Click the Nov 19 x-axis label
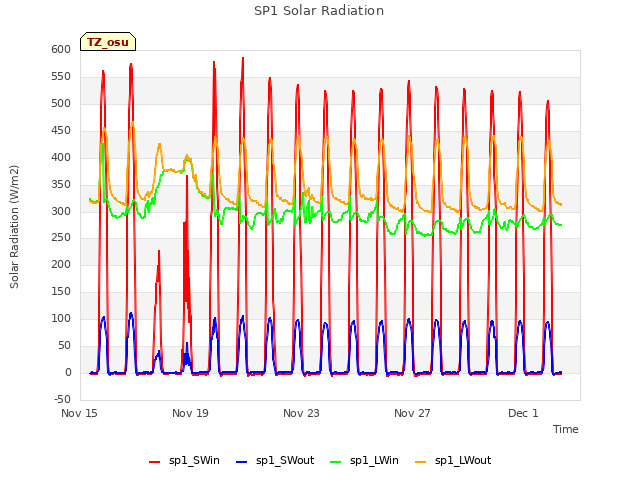Image resolution: width=640 pixels, height=480 pixels. click(190, 413)
